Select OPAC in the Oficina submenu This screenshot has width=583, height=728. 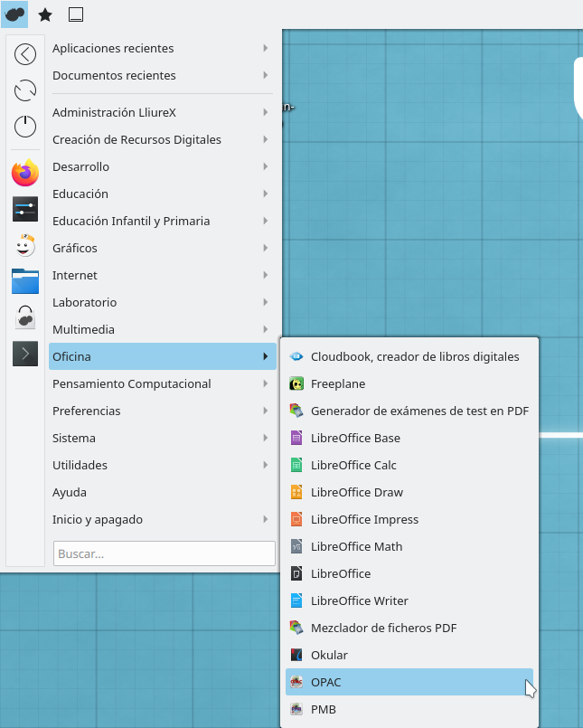point(325,682)
